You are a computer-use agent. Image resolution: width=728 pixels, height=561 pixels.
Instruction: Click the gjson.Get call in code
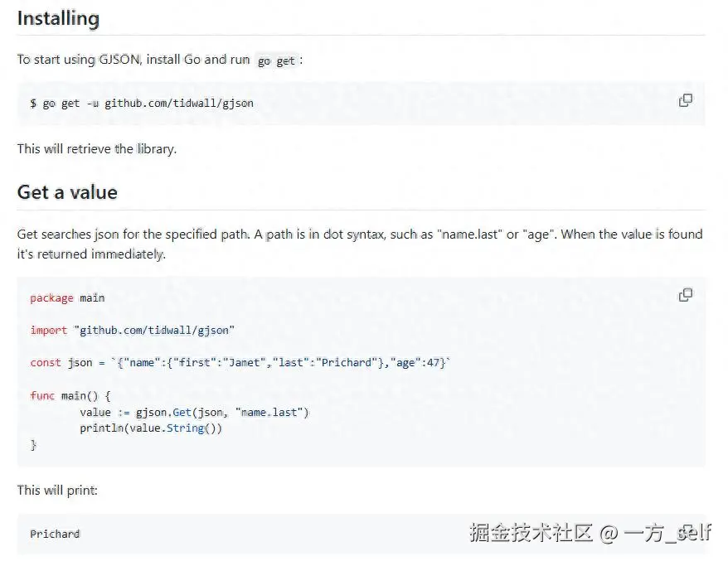(178, 412)
